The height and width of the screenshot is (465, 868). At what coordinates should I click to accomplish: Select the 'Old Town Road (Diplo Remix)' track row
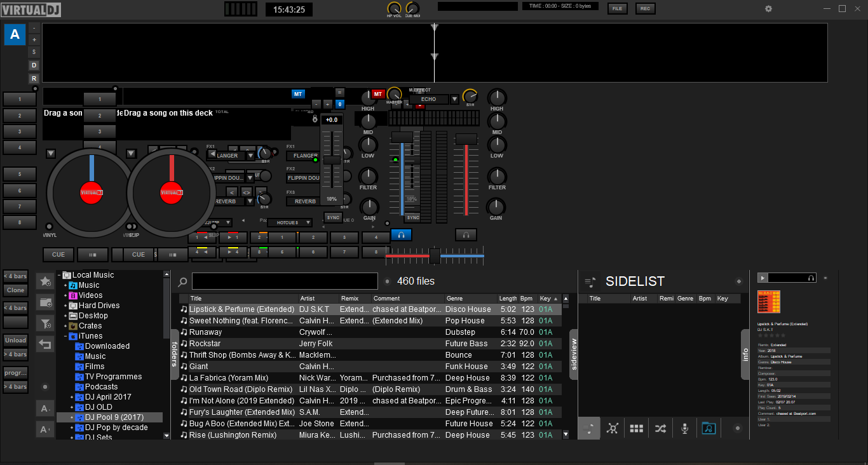point(370,389)
